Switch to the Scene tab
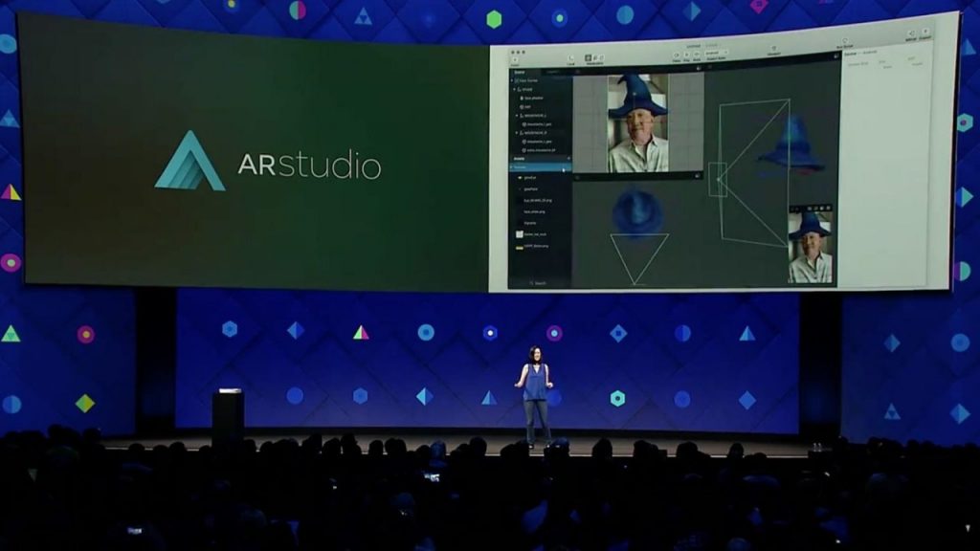980x551 pixels. (x=520, y=73)
